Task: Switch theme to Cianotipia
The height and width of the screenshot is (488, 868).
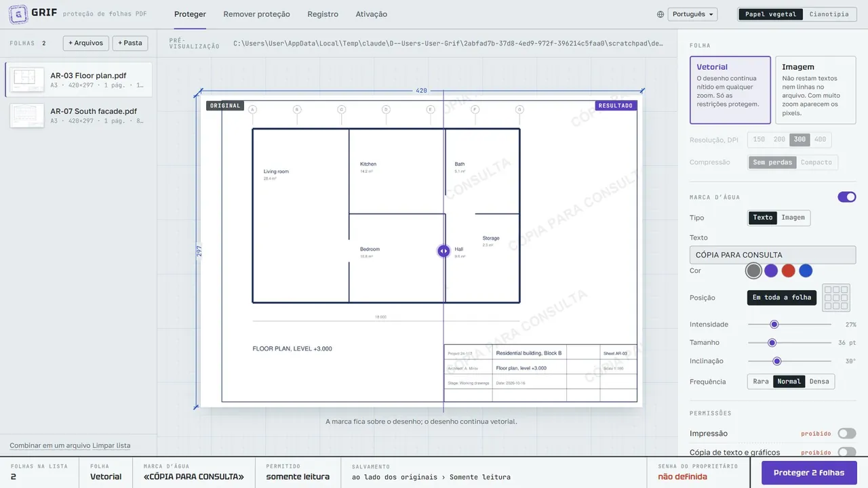Action: point(829,14)
